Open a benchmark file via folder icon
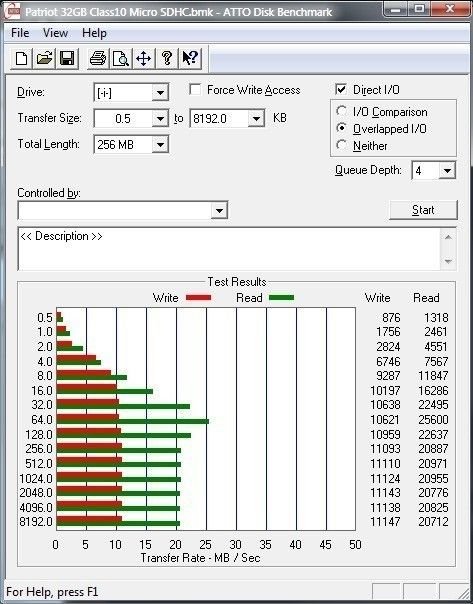The height and width of the screenshot is (604, 473). pos(44,59)
